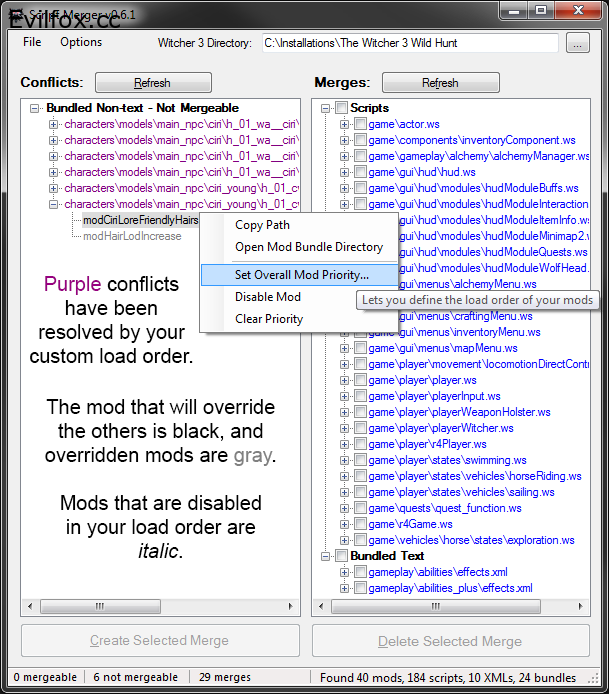Select the modCiriLoreFriendlyHairs mod entry

[140, 220]
